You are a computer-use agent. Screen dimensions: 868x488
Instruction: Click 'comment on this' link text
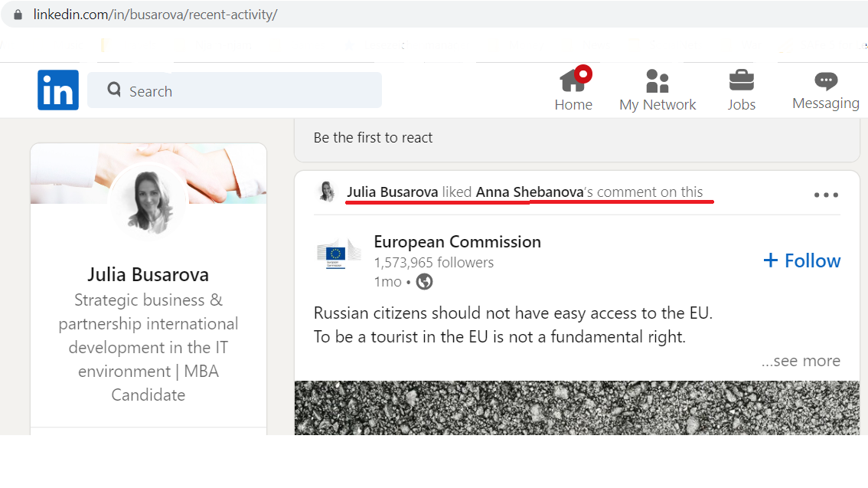point(650,192)
